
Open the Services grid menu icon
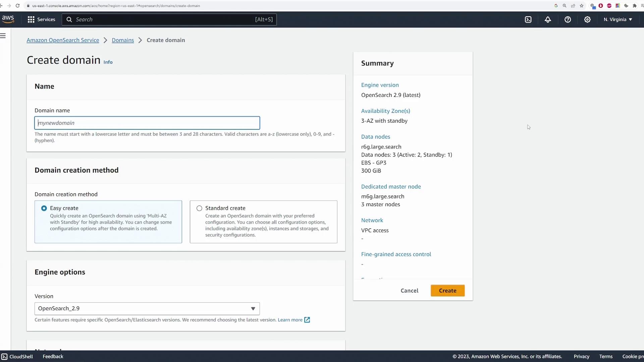31,19
